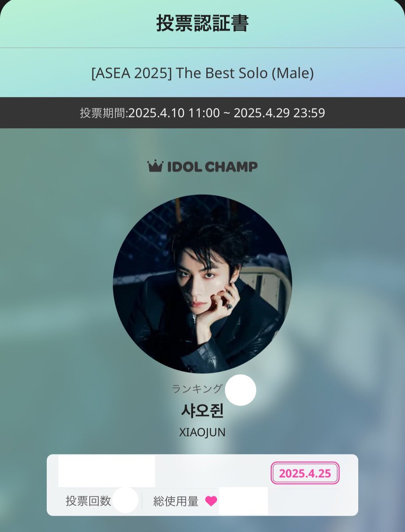This screenshot has width=405, height=532.
Task: Click the white redacted box left of date badge
Action: [107, 472]
